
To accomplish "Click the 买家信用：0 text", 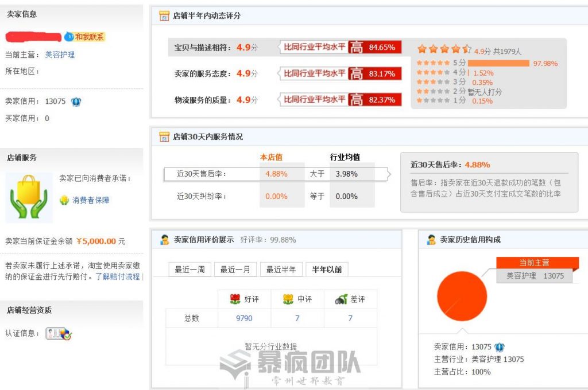I will click(x=28, y=118).
